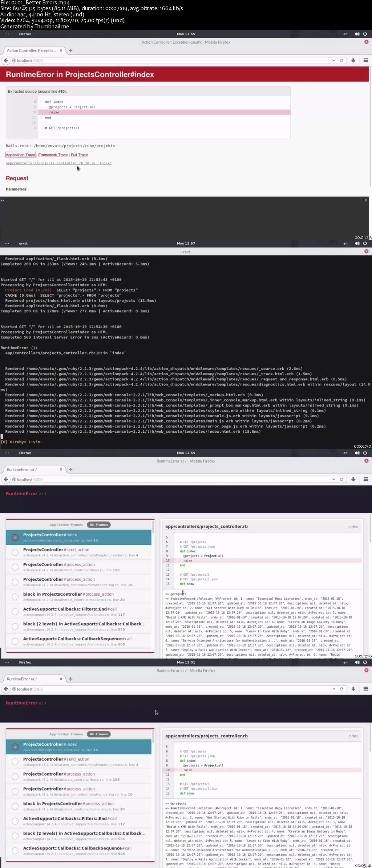Open Activities dots in the Mon 12:55 top bar
The image size is (372, 868).
click(x=7, y=34)
